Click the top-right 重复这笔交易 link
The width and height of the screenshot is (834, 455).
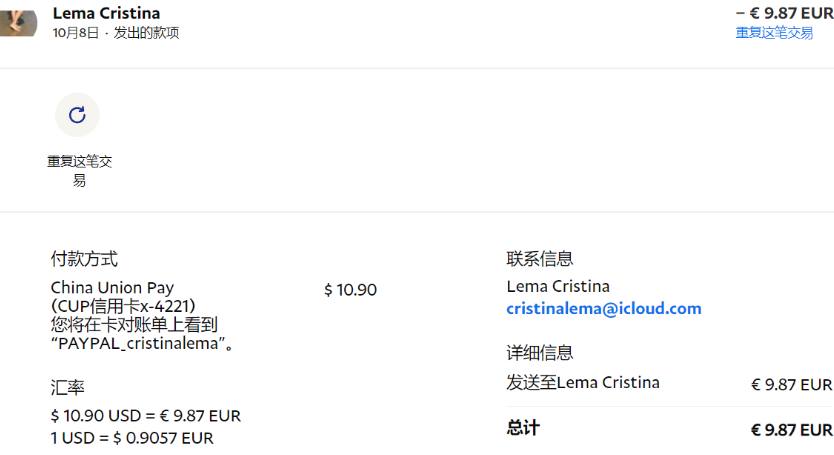pyautogui.click(x=774, y=33)
